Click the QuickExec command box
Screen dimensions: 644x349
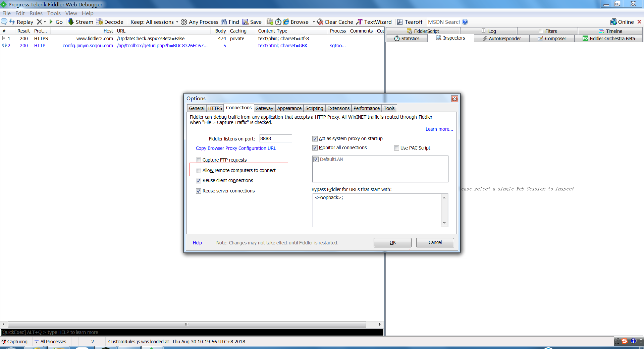click(x=192, y=332)
